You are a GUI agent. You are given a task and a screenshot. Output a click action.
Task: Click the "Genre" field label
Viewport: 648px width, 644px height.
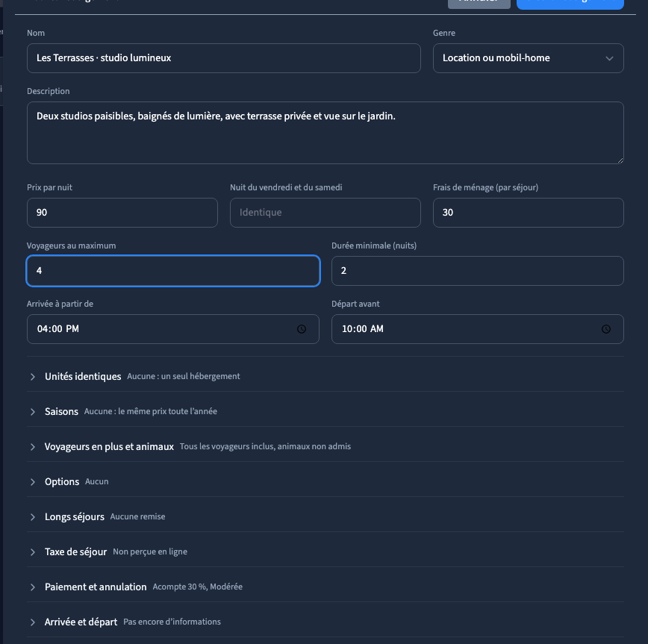point(444,33)
